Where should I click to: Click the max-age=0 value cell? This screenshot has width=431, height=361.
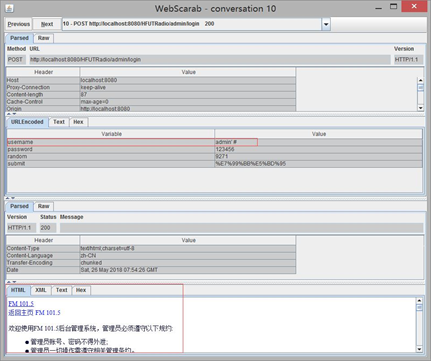(x=188, y=102)
